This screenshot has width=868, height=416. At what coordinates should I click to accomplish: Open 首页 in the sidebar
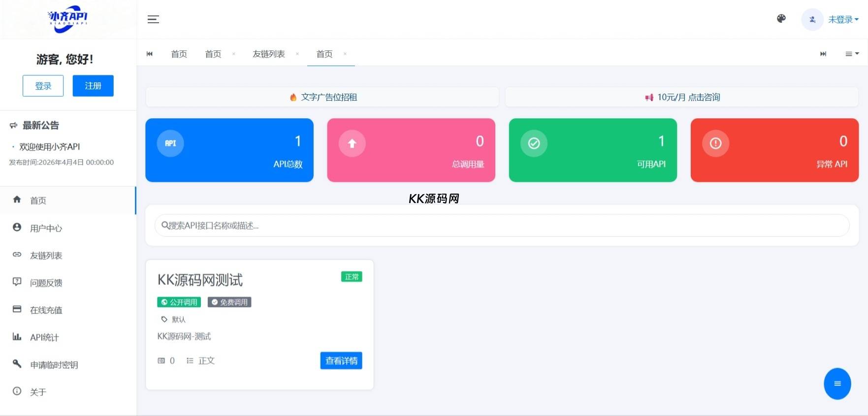click(68, 201)
